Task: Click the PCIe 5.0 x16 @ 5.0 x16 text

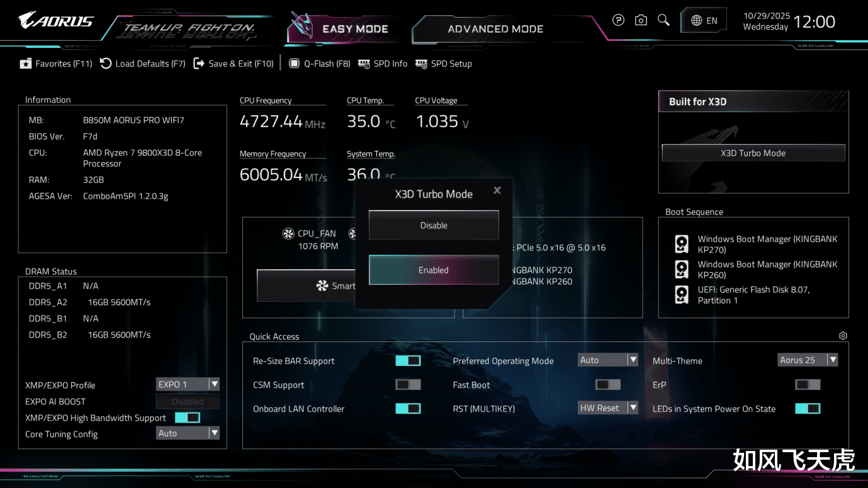Action: tap(560, 248)
